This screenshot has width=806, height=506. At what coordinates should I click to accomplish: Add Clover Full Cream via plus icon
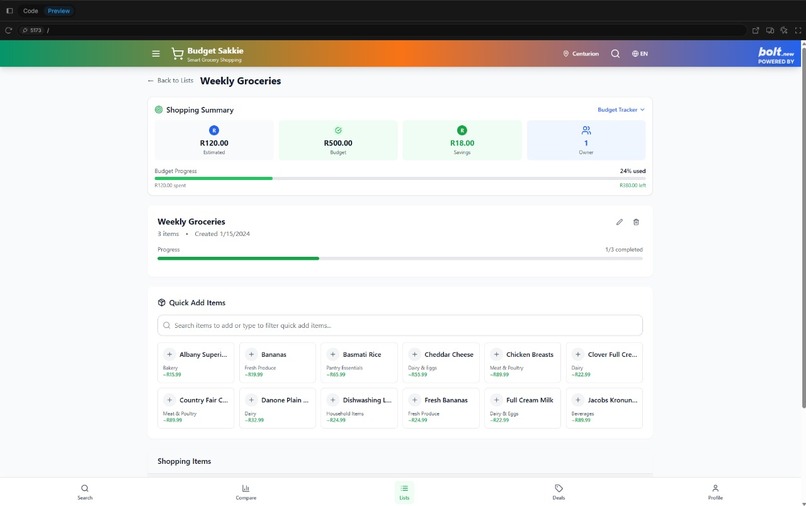[578, 354]
